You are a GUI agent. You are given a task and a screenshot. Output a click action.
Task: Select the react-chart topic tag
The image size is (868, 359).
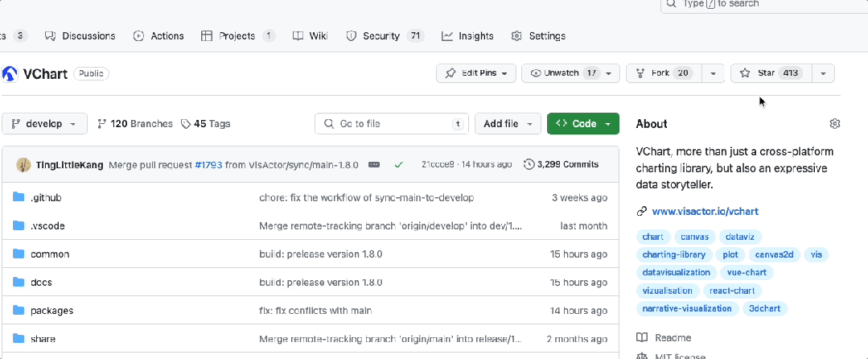pyautogui.click(x=732, y=291)
